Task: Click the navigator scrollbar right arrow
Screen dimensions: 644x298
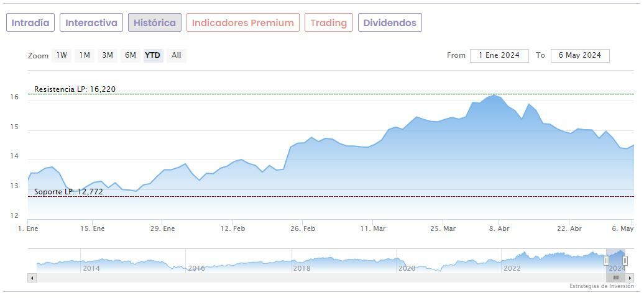Action: (x=630, y=278)
